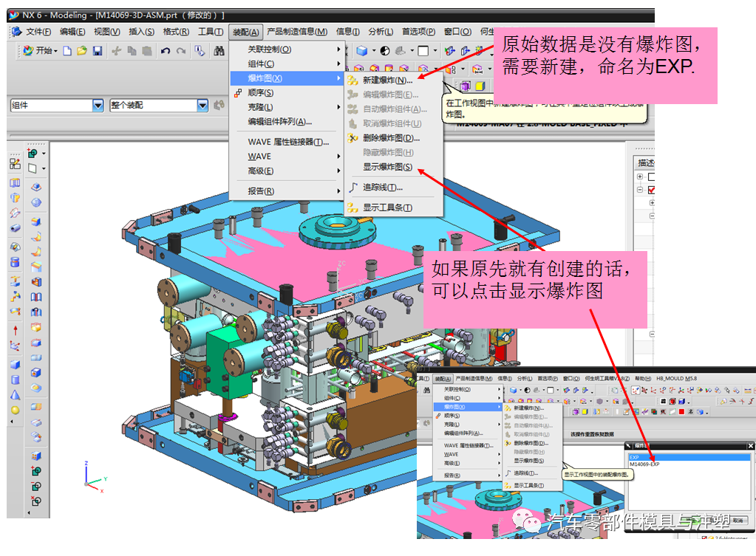Click the NX application icon left of 文件
The height and width of the screenshot is (556, 756).
pyautogui.click(x=16, y=31)
